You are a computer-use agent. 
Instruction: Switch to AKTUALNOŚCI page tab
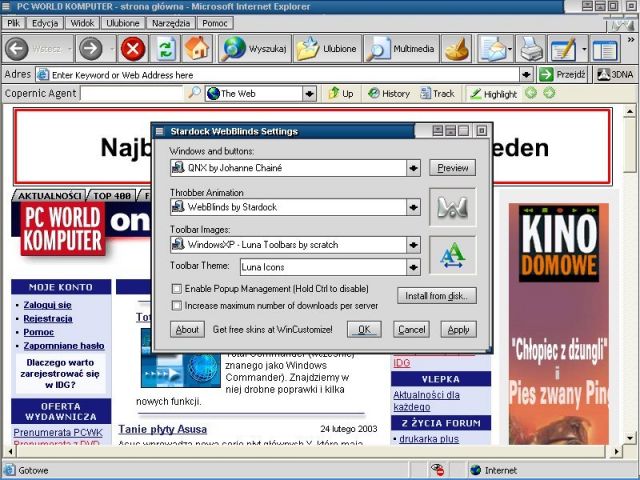tap(49, 196)
